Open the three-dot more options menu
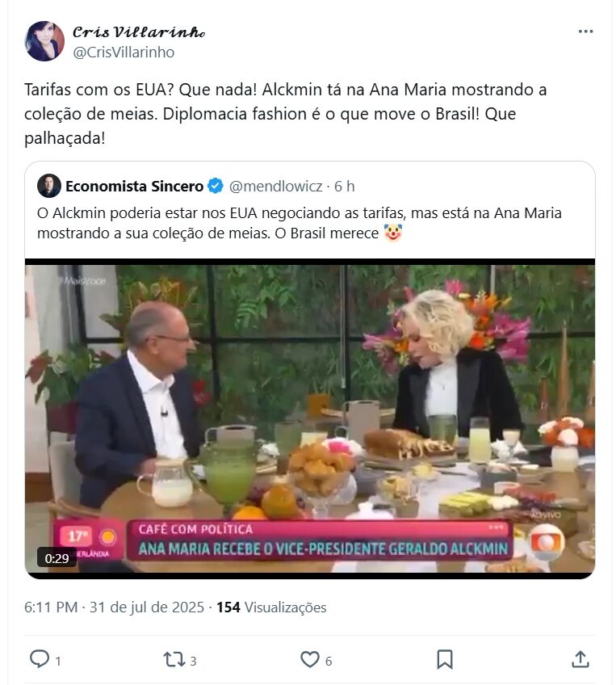Screen dimensions: 616x685 (585, 32)
